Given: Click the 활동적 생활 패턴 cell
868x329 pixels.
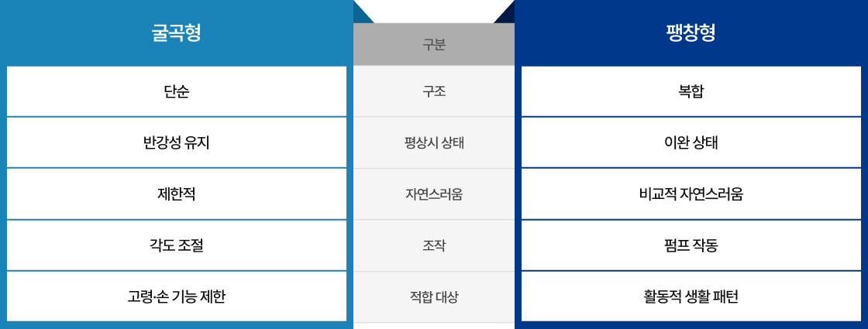Looking at the screenshot, I should coord(691,296).
